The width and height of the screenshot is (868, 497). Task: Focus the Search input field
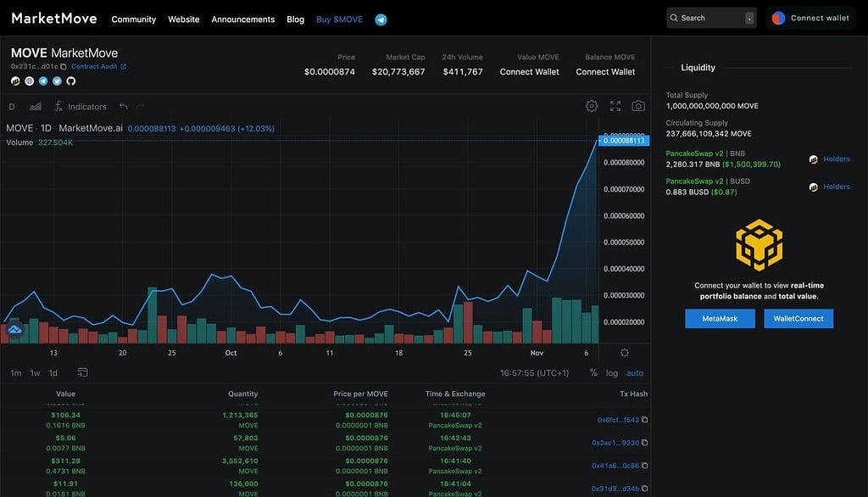(x=711, y=19)
